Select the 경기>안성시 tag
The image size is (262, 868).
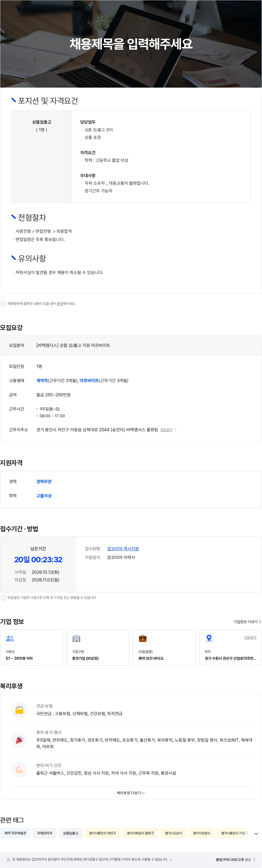pyautogui.click(x=201, y=833)
